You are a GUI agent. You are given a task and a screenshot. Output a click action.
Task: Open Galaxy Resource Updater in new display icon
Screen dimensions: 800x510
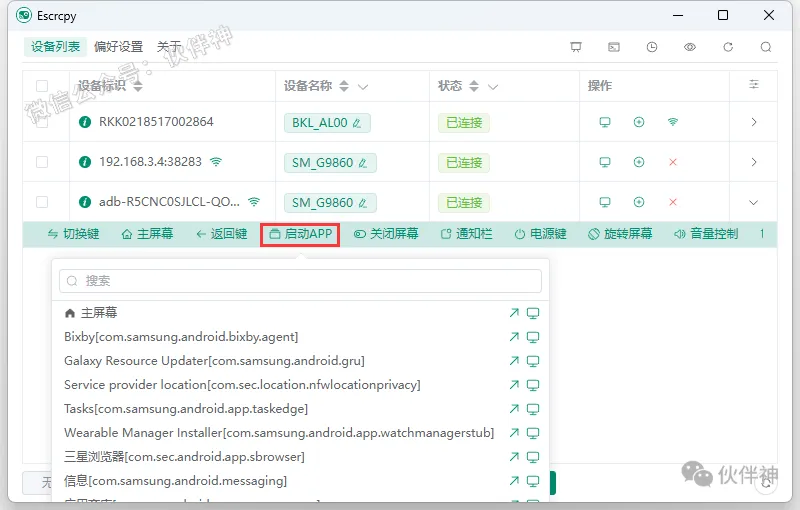(533, 361)
